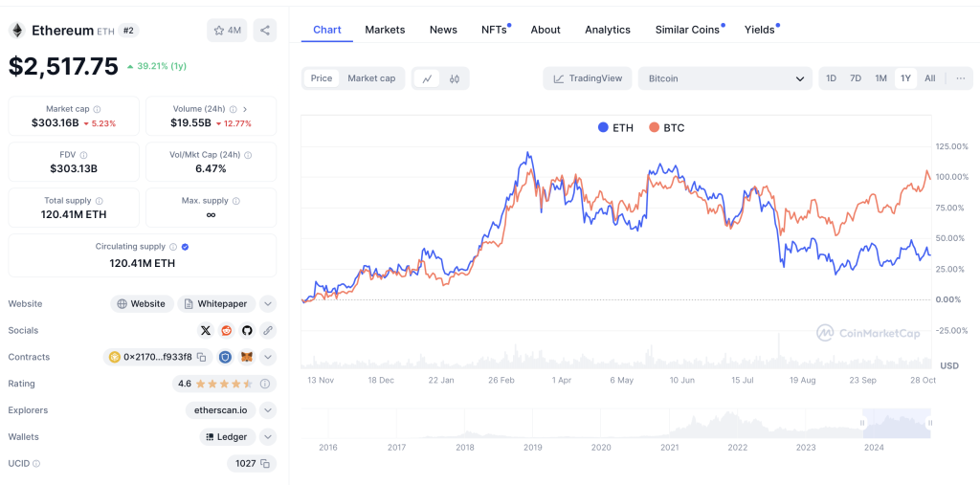Copy the UCID 1027 value

[x=265, y=464]
